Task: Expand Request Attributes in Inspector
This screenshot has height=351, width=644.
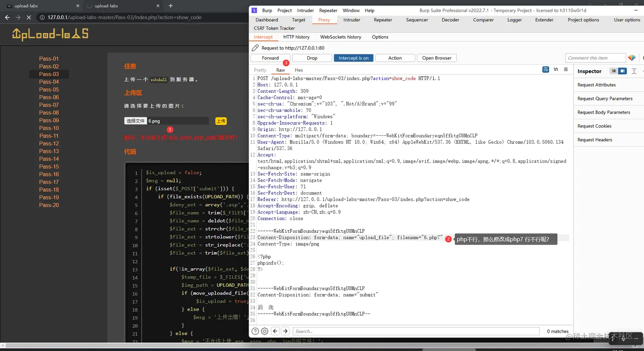Action: pos(596,85)
